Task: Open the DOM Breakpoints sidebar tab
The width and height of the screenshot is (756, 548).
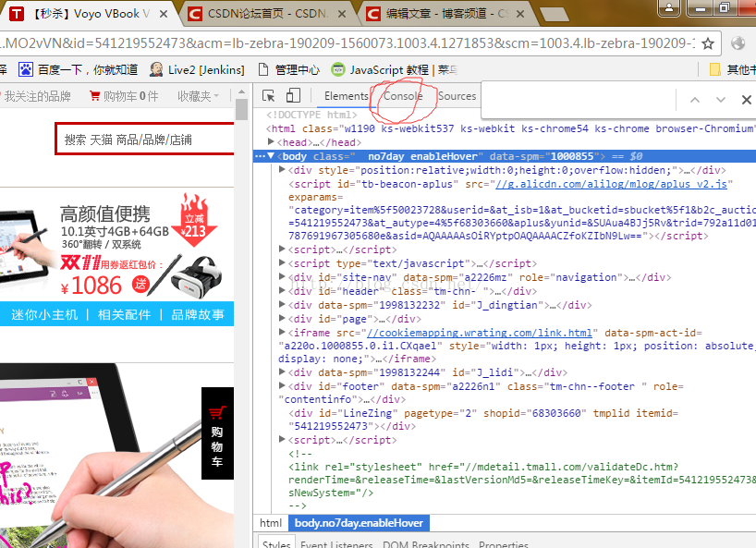Action: 426,543
